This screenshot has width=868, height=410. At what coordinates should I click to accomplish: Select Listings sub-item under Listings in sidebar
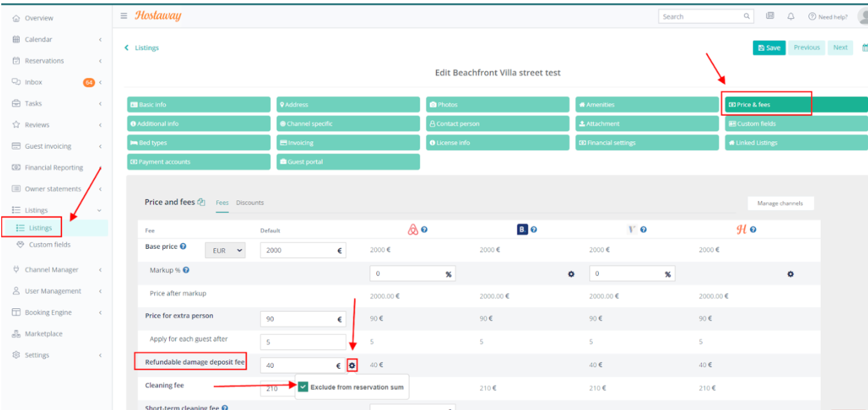[40, 228]
